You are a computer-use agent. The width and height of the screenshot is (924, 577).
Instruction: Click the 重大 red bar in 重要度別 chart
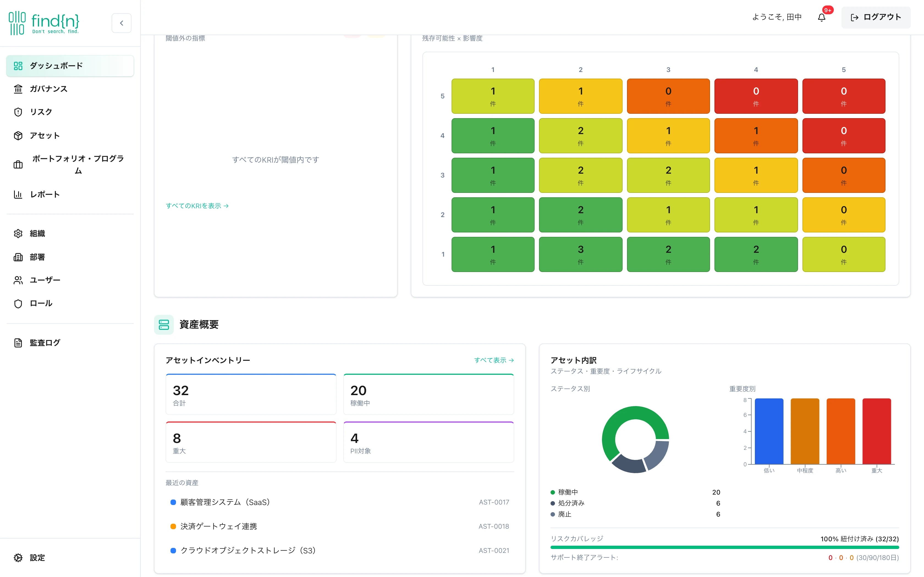(x=877, y=431)
